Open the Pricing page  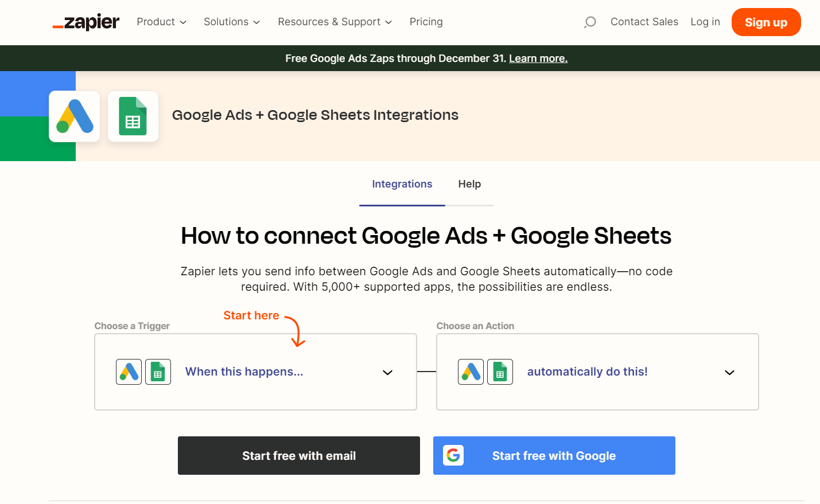pyautogui.click(x=426, y=22)
